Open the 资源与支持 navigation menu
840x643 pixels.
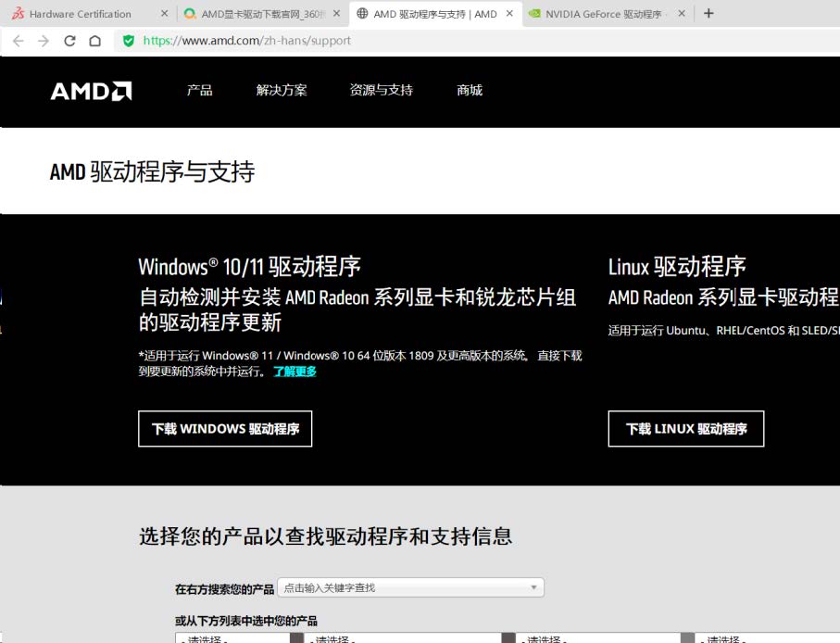pos(382,90)
